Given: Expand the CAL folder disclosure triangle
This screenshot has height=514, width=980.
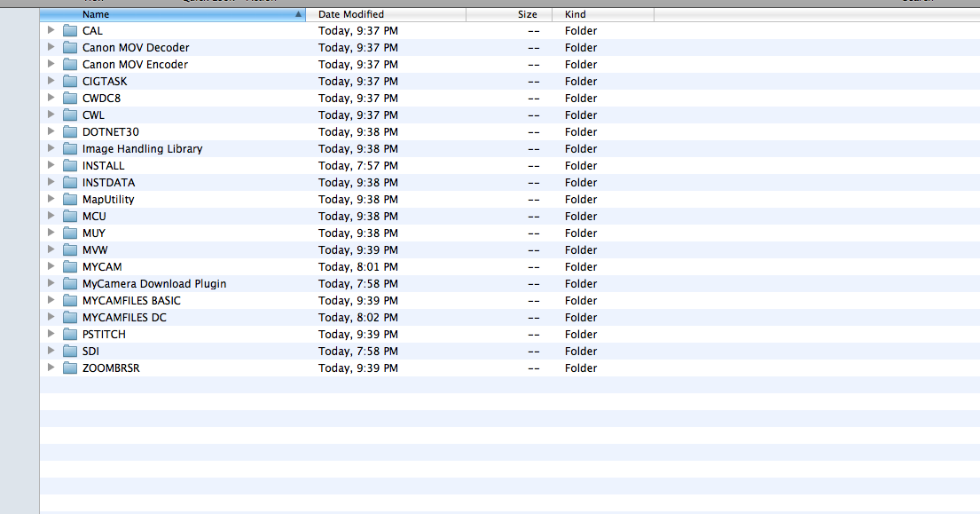Looking at the screenshot, I should pyautogui.click(x=51, y=30).
